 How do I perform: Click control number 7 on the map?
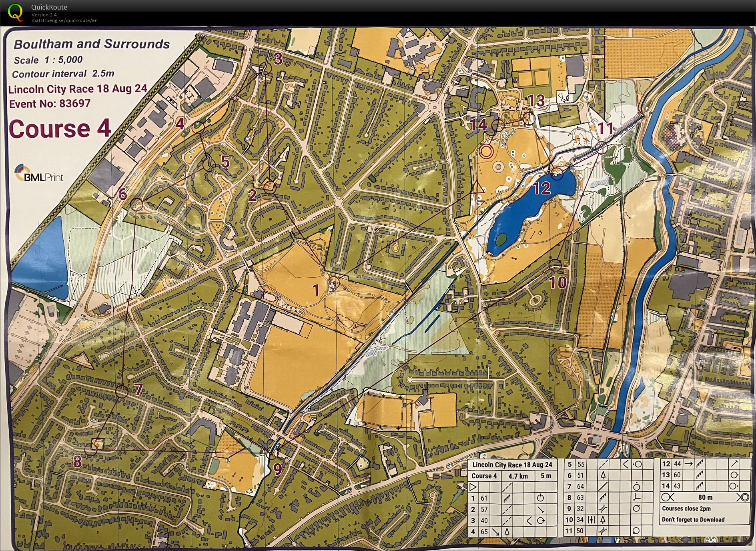(138, 389)
